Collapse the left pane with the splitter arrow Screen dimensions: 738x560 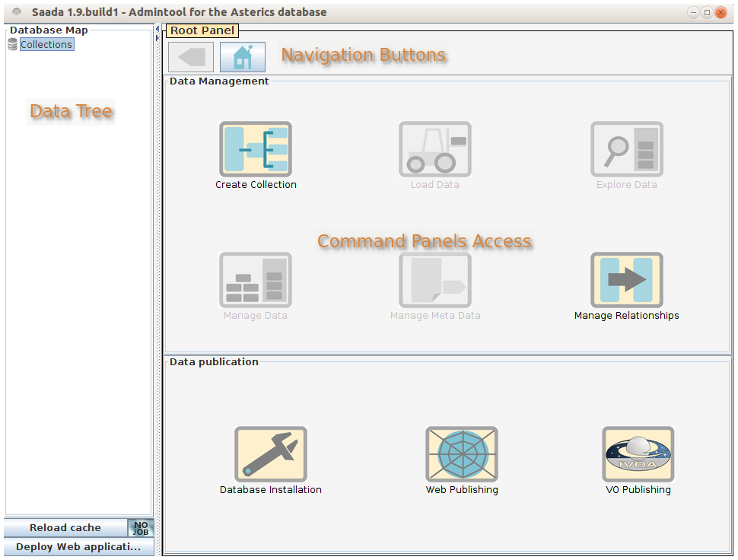coord(157,29)
